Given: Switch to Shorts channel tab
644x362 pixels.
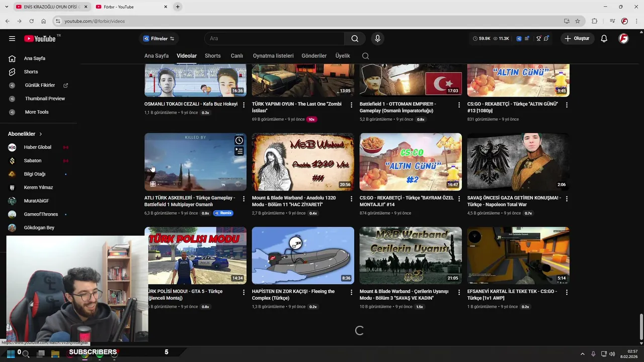Looking at the screenshot, I should tap(212, 56).
